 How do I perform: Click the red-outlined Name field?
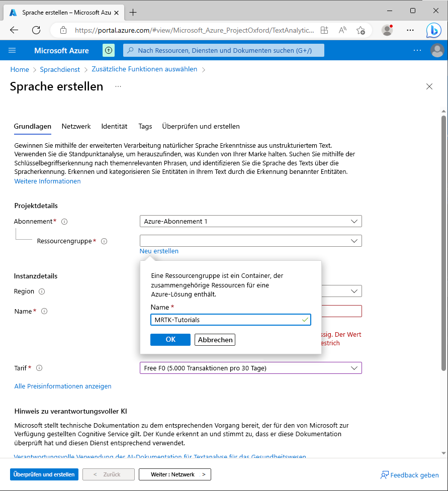coord(341,311)
